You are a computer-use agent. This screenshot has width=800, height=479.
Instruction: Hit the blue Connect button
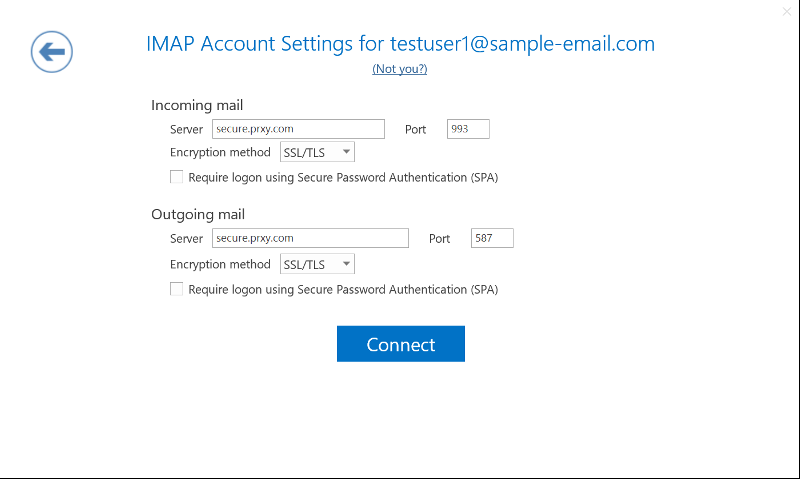401,344
